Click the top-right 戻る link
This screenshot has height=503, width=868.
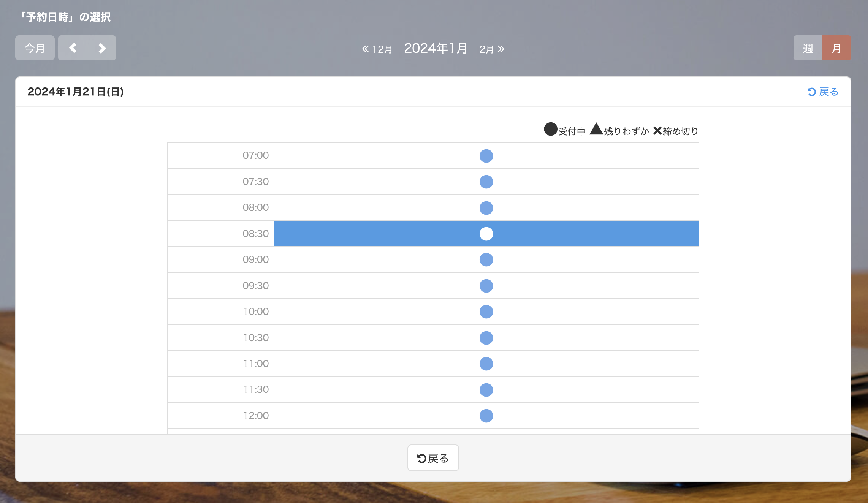823,92
